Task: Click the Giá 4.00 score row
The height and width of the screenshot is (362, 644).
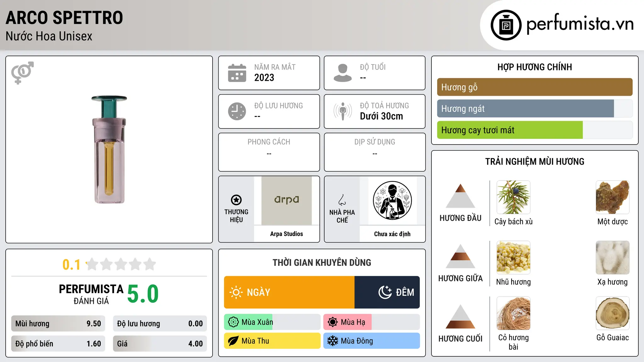Action: pyautogui.click(x=160, y=344)
